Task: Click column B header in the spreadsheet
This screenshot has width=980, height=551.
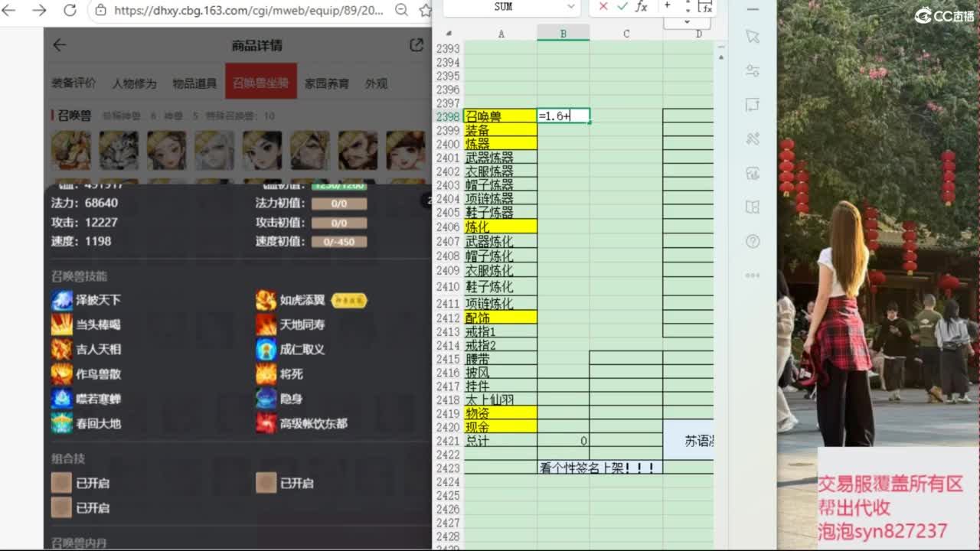Action: click(563, 34)
